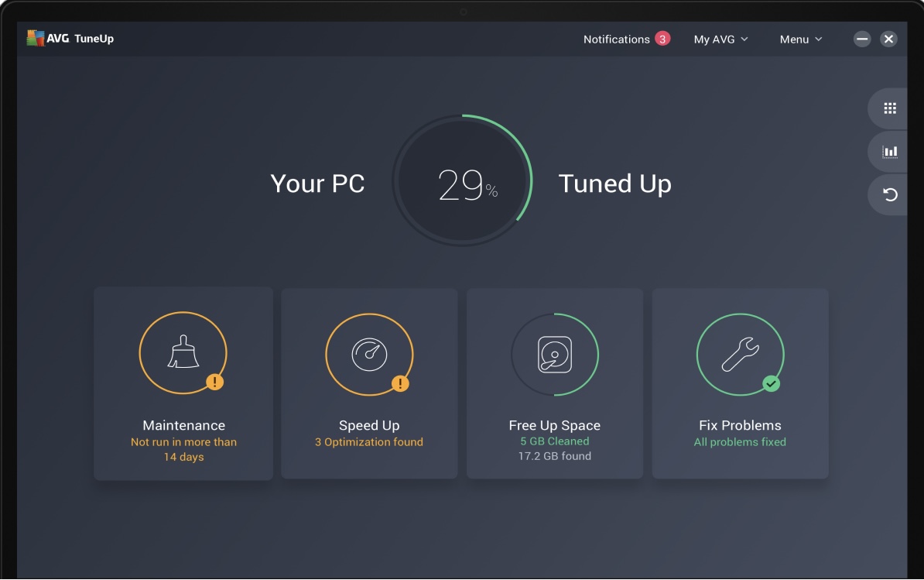
Task: Click the Fix Problems wrench icon
Action: coord(740,355)
